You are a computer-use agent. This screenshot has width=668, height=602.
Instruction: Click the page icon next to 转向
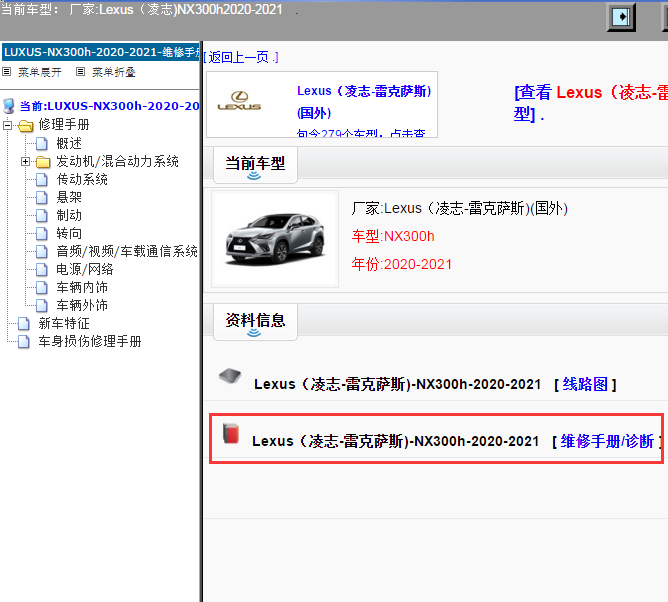(42, 233)
